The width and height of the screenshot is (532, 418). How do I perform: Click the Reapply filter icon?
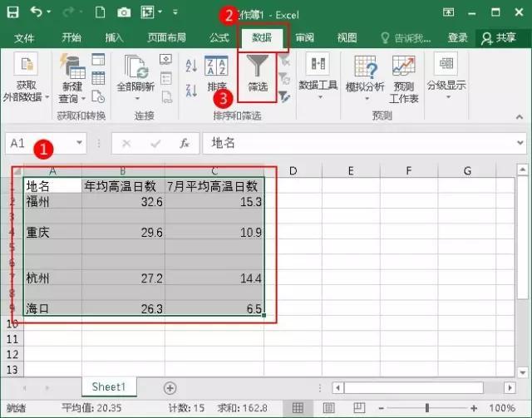(x=284, y=79)
